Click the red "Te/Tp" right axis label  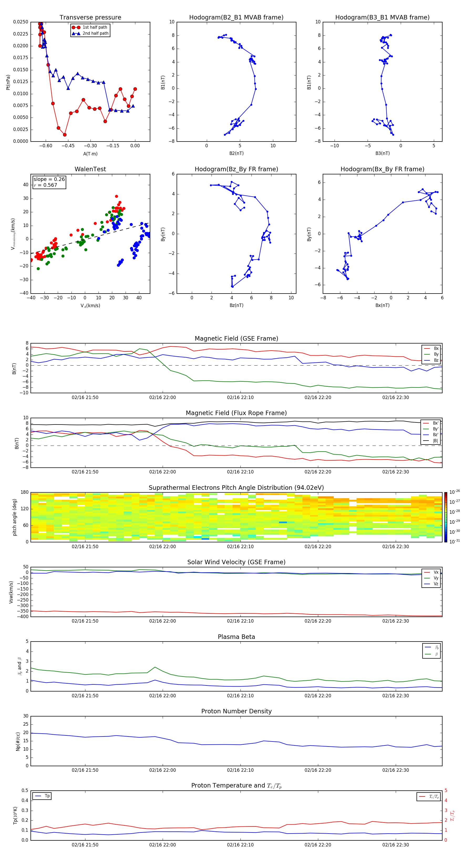[453, 815]
